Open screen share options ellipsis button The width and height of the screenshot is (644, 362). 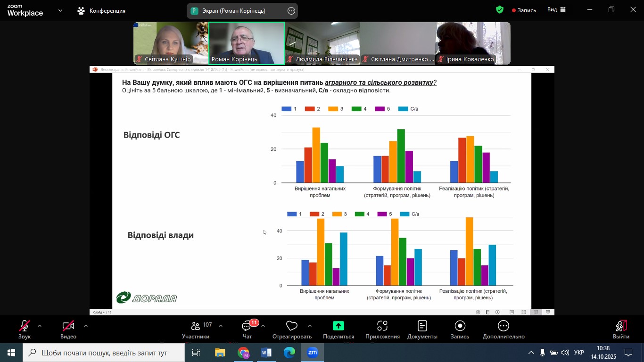point(291,11)
